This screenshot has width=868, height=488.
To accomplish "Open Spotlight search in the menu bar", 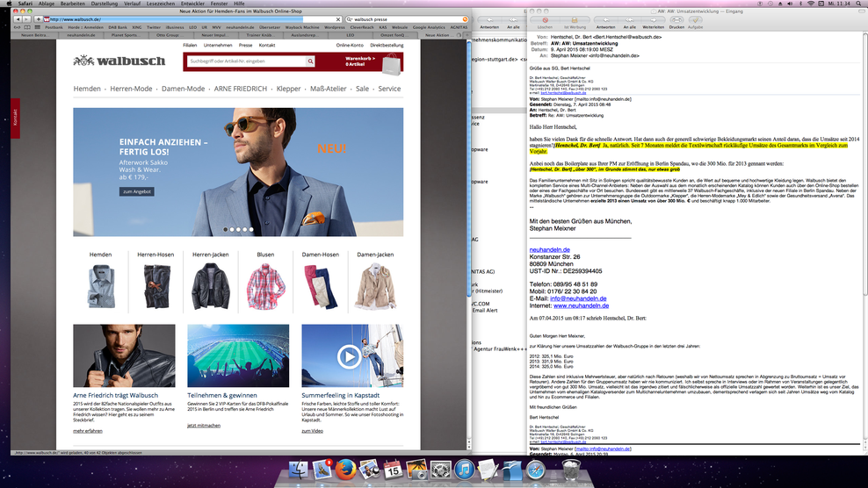I will pos(860,4).
